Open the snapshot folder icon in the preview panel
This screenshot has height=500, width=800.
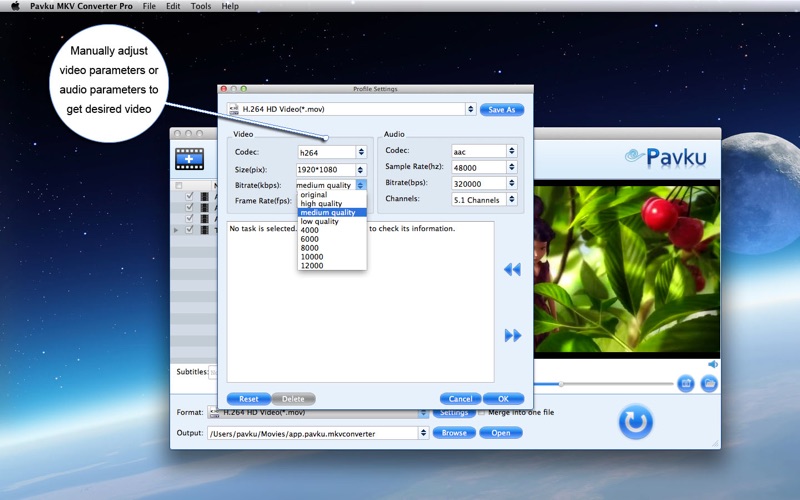709,383
